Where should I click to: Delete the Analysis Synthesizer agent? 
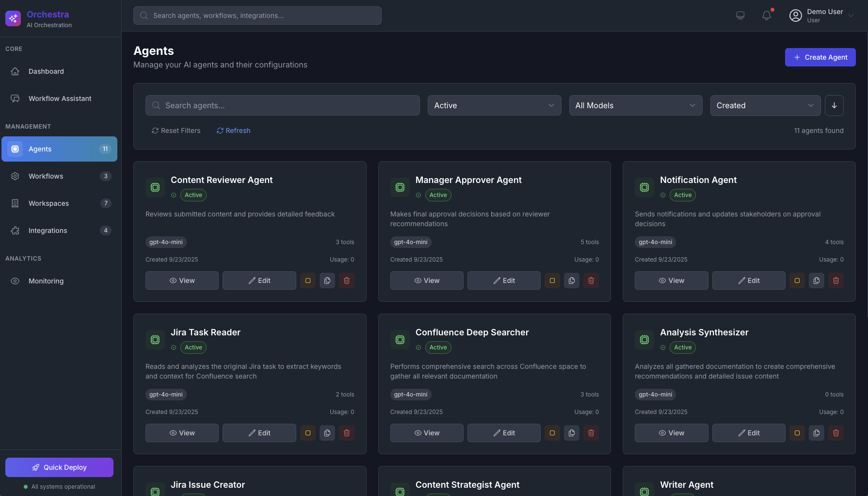[x=836, y=433]
